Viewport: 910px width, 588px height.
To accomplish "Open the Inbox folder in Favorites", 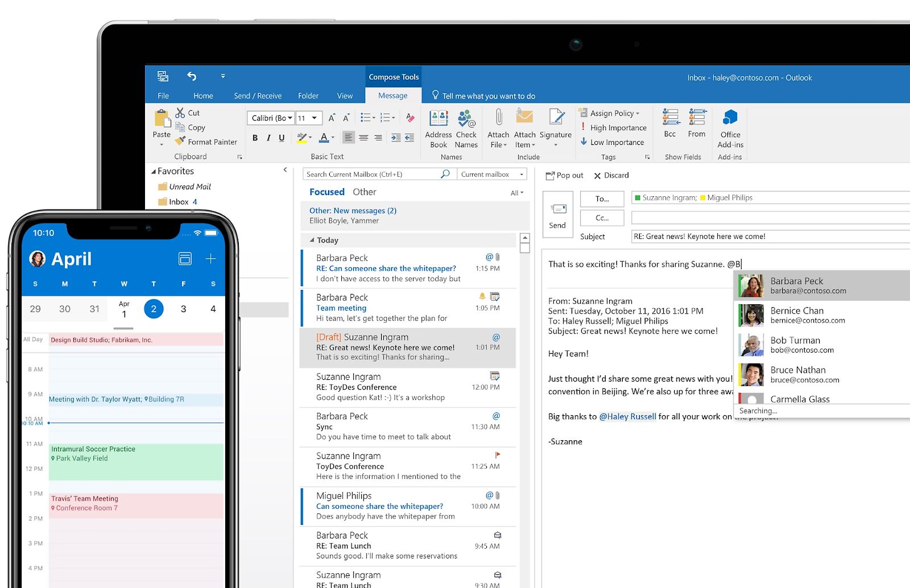I will point(178,202).
